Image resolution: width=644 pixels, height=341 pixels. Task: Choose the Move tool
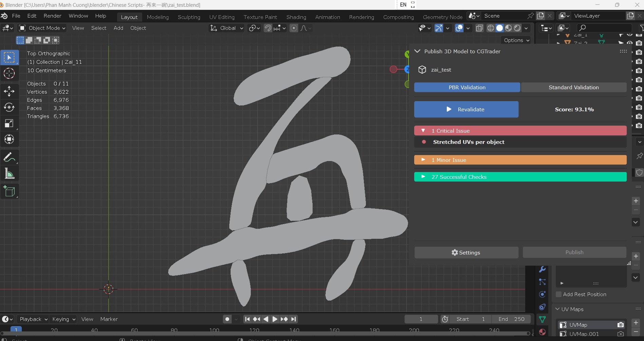(9, 91)
